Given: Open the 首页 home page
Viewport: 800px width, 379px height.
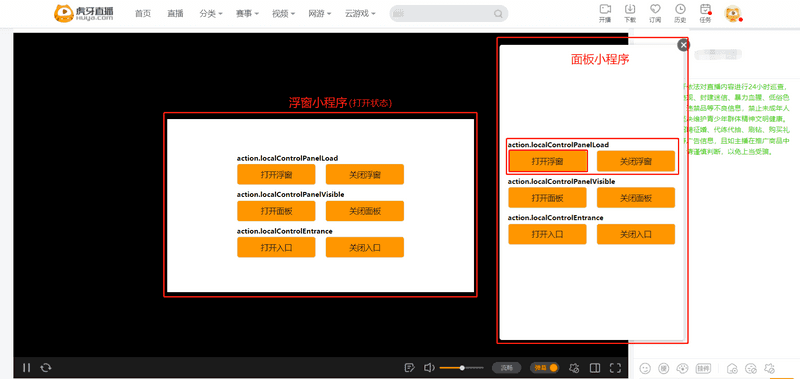Looking at the screenshot, I should pyautogui.click(x=143, y=14).
